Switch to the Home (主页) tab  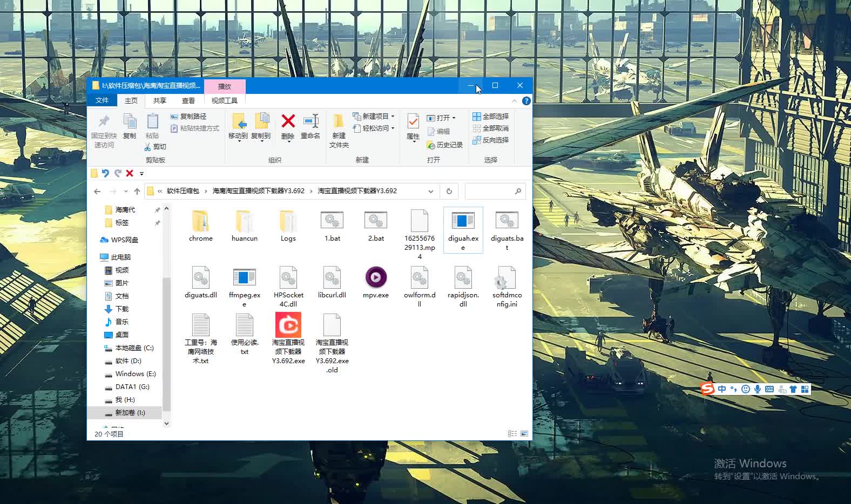pyautogui.click(x=131, y=100)
